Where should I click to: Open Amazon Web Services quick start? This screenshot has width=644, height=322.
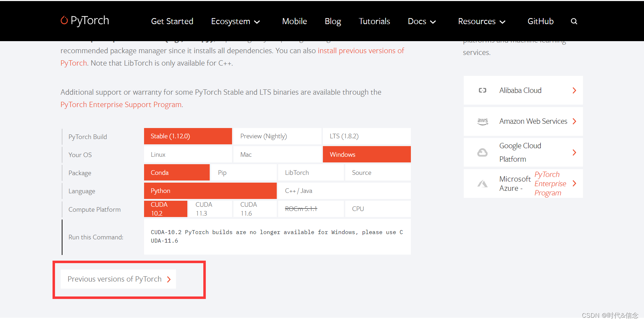523,121
